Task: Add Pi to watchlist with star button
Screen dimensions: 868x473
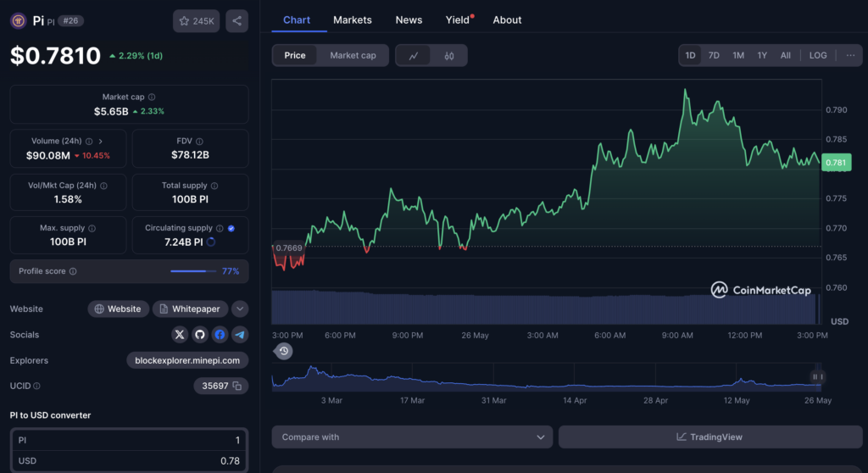Action: (197, 21)
